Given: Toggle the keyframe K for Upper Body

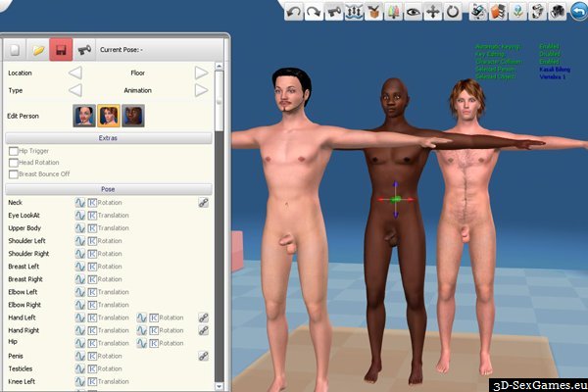Looking at the screenshot, I should coord(92,227).
